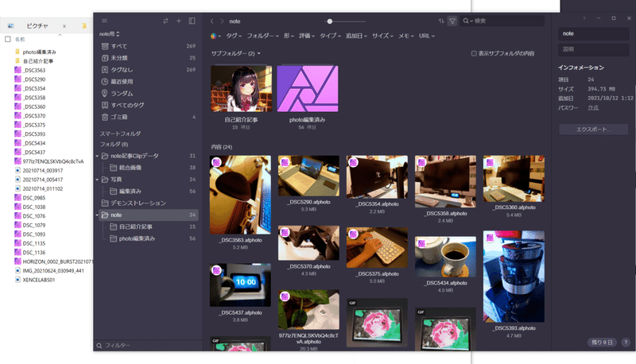The image size is (636, 364).
Task: Click the search magnifier icon
Action: (x=466, y=21)
